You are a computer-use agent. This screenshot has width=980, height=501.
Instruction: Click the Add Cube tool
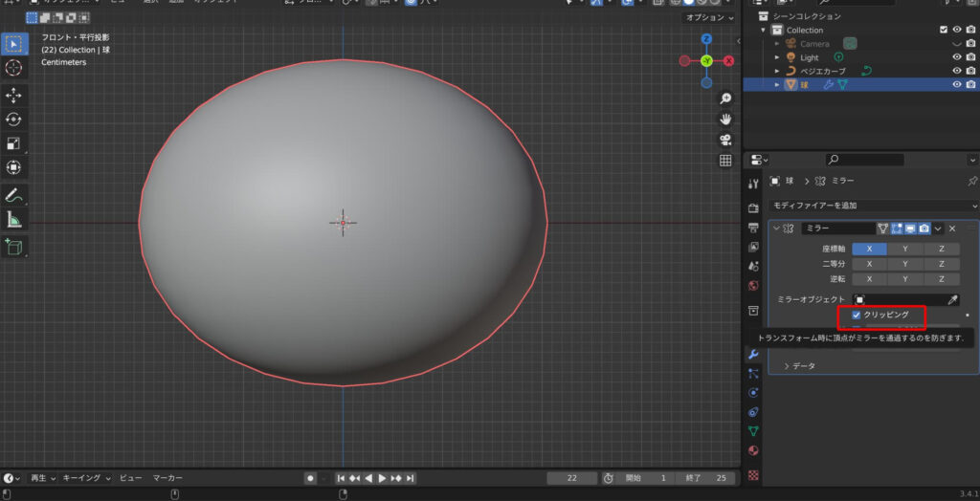(14, 248)
